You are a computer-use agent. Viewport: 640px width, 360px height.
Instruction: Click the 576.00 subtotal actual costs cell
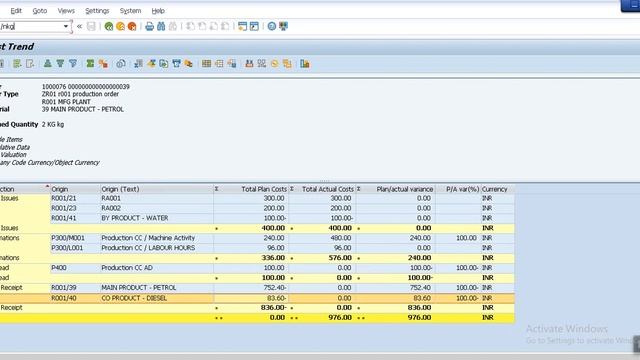click(322, 258)
